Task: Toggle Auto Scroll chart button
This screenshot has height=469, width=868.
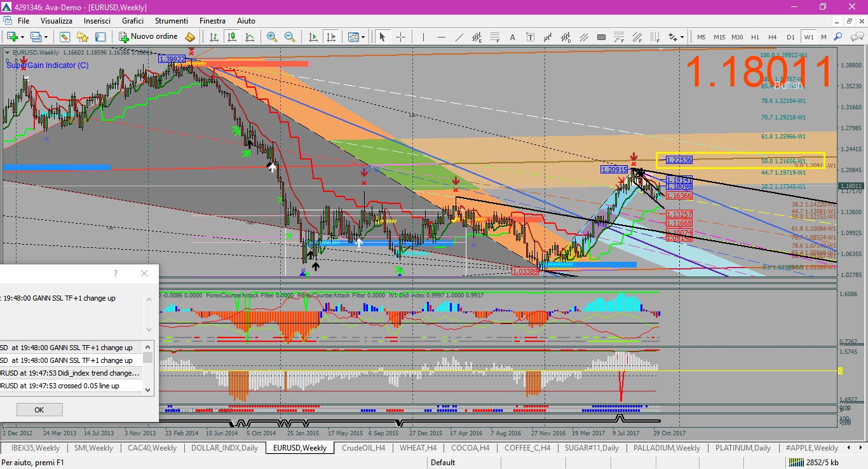Action: [312, 37]
